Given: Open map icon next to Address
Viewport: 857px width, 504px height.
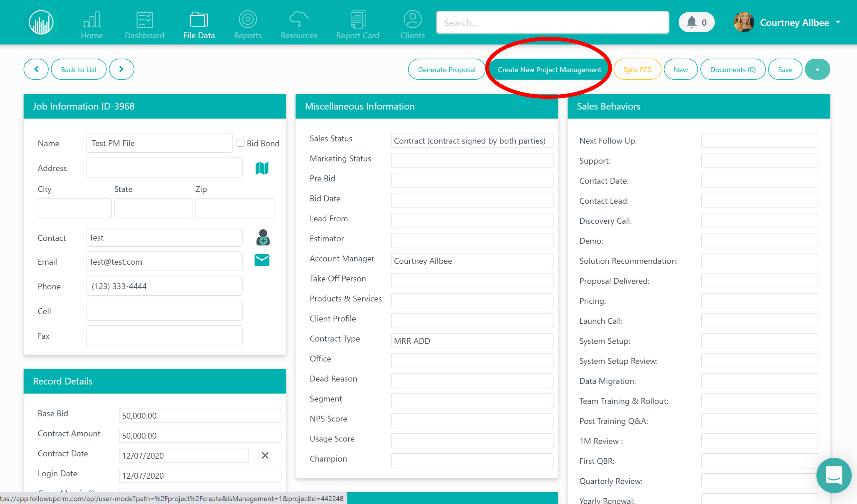Looking at the screenshot, I should [262, 168].
